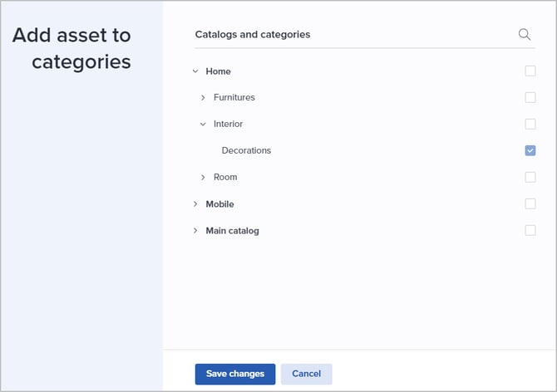Viewport: 557px width, 392px height.
Task: Tick the Main catalog checkbox
Action: pyautogui.click(x=530, y=230)
